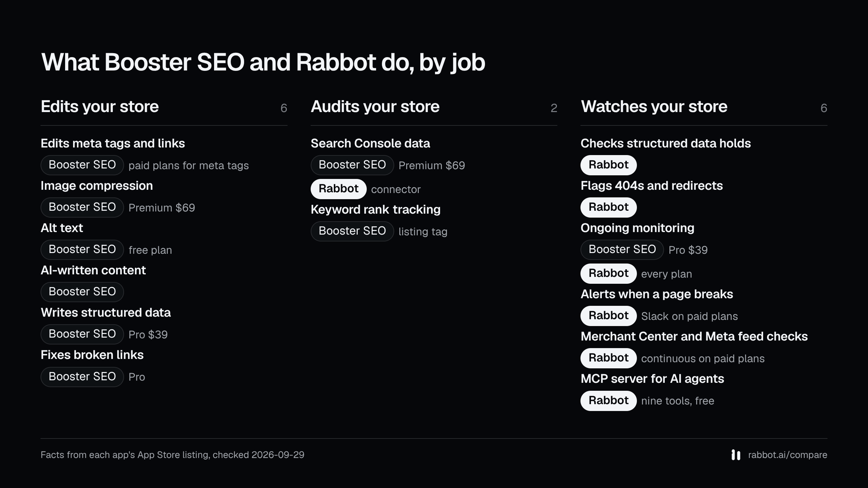
Task: Click the 'Ongoing monitoring' title
Action: [637, 228]
